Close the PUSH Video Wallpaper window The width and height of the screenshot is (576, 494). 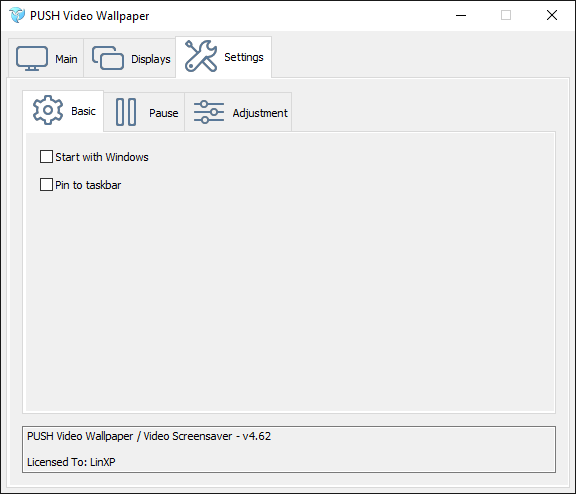[x=552, y=15]
